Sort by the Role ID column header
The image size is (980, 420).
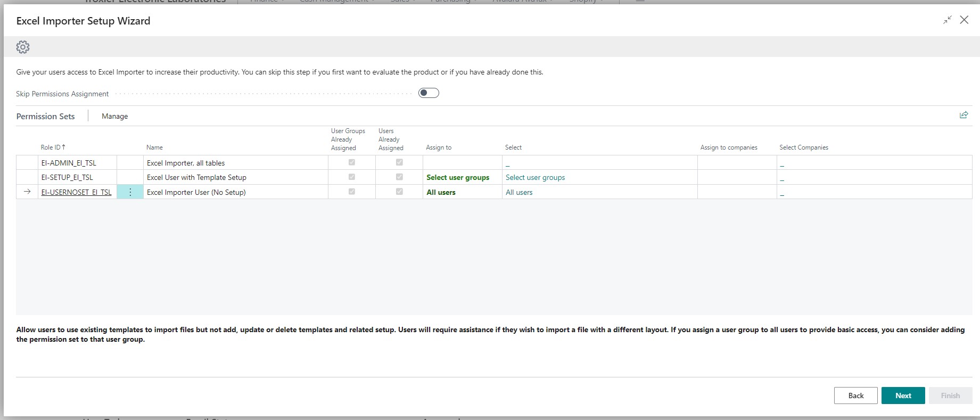53,147
